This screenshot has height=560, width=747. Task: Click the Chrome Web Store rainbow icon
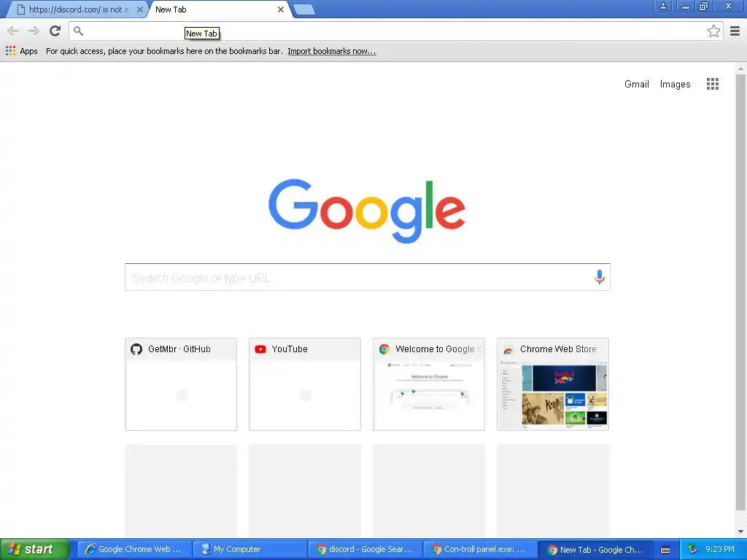508,350
